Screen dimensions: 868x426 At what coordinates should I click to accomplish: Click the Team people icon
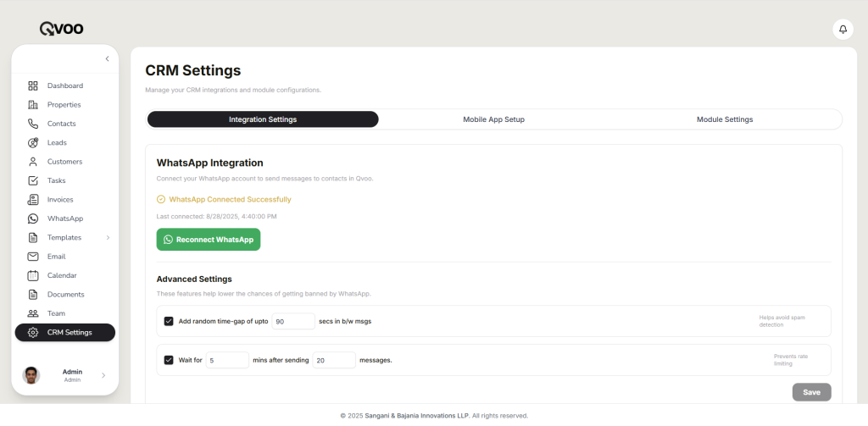(x=33, y=313)
